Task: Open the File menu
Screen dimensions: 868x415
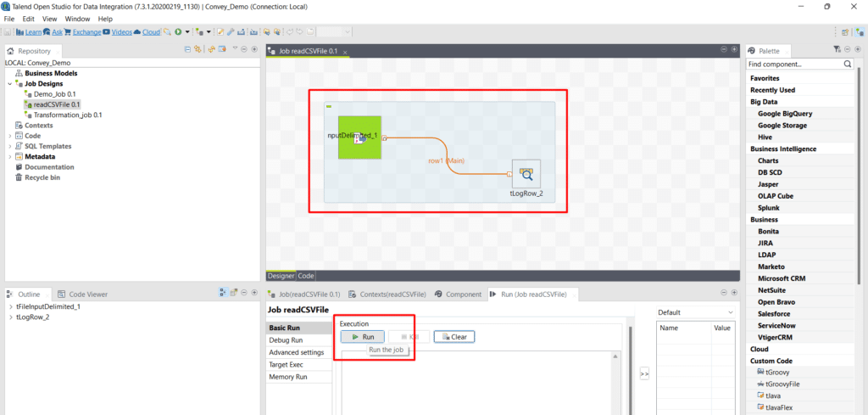Action: point(9,19)
